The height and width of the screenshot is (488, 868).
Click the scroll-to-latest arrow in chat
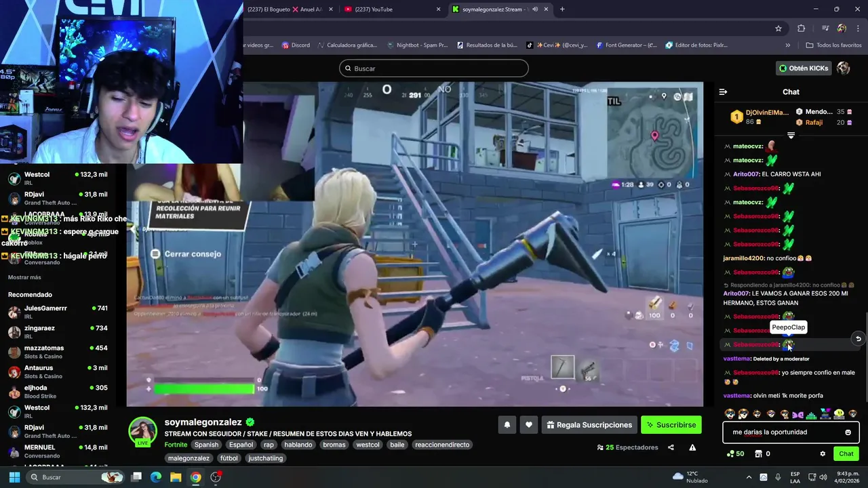coord(858,339)
